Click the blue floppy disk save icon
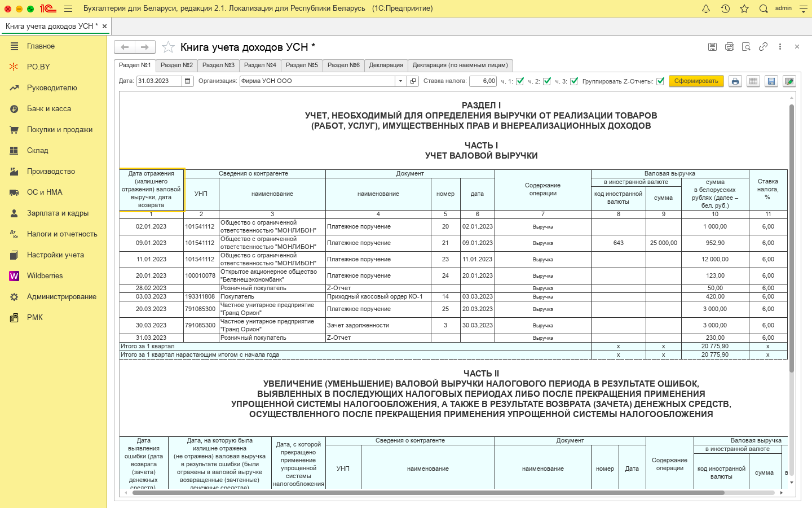812x508 pixels. (771, 81)
